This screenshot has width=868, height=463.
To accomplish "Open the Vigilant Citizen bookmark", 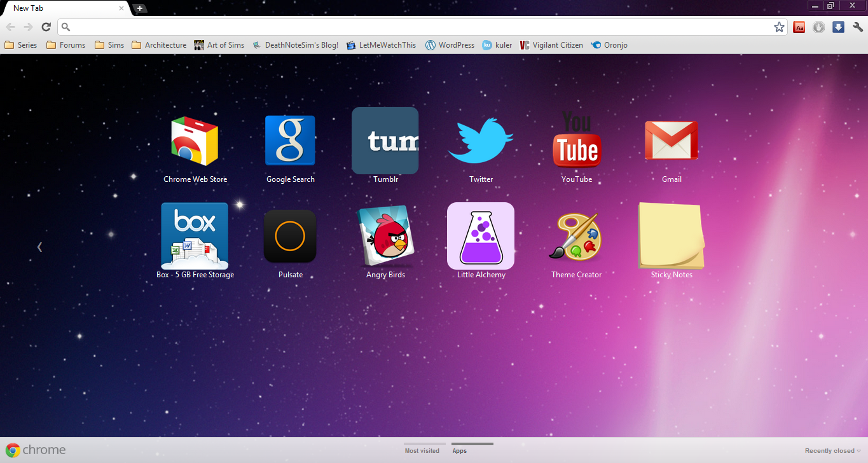I will [551, 45].
